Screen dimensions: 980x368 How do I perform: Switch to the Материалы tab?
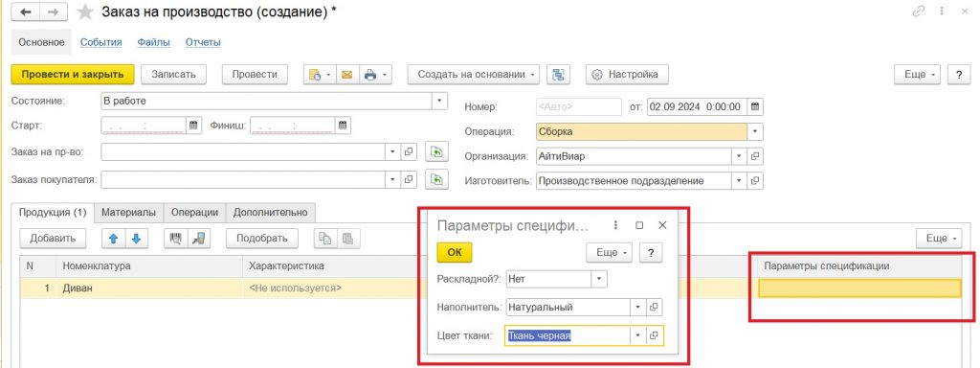[x=129, y=212]
